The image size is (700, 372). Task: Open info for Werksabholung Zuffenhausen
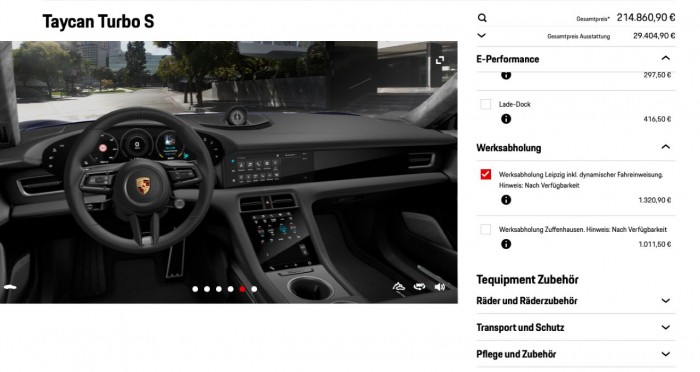click(x=506, y=244)
